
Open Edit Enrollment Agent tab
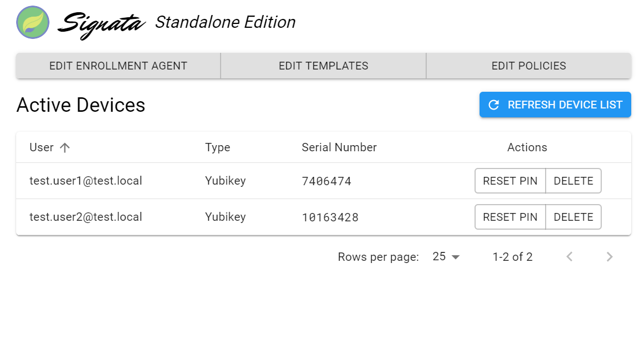click(x=118, y=66)
